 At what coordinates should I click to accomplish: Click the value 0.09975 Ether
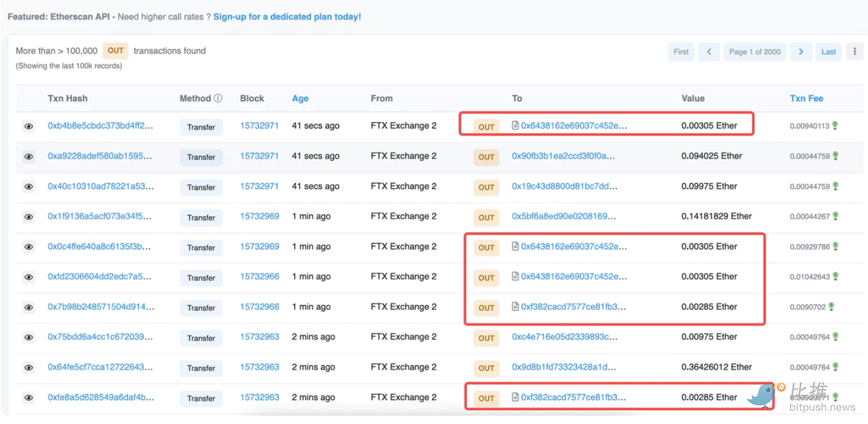click(709, 186)
